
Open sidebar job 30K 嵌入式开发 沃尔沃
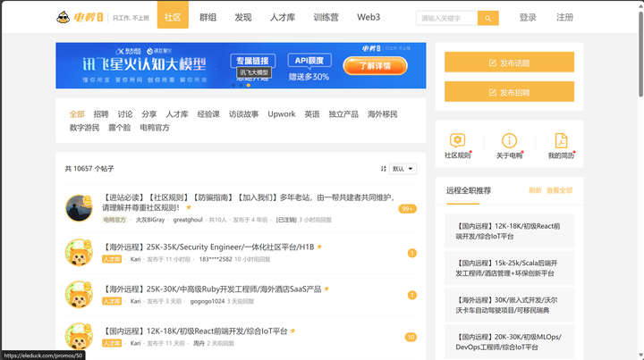click(509, 305)
